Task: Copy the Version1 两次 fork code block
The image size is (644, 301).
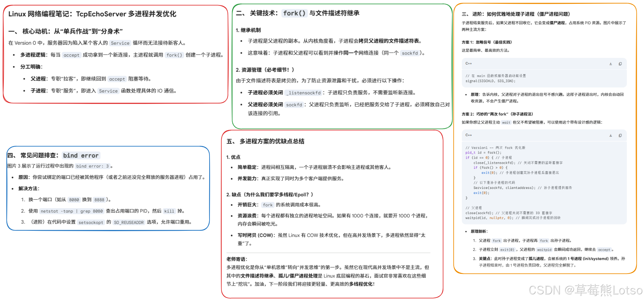Action: coord(620,135)
